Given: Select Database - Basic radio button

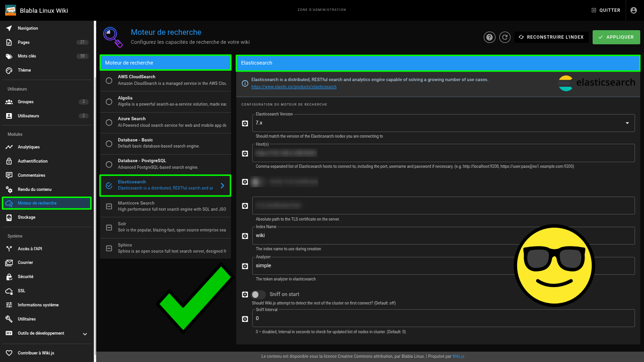Looking at the screenshot, I should coord(109,143).
